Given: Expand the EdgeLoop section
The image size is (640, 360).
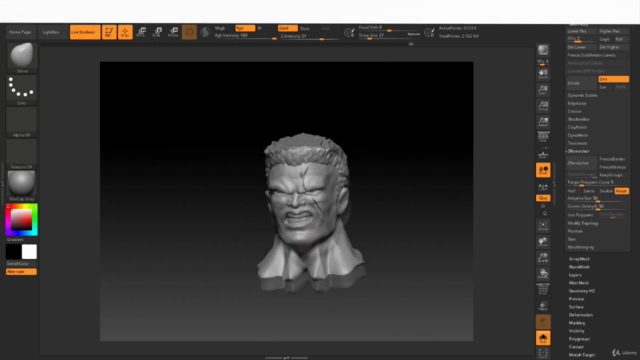Looking at the screenshot, I should (577, 103).
